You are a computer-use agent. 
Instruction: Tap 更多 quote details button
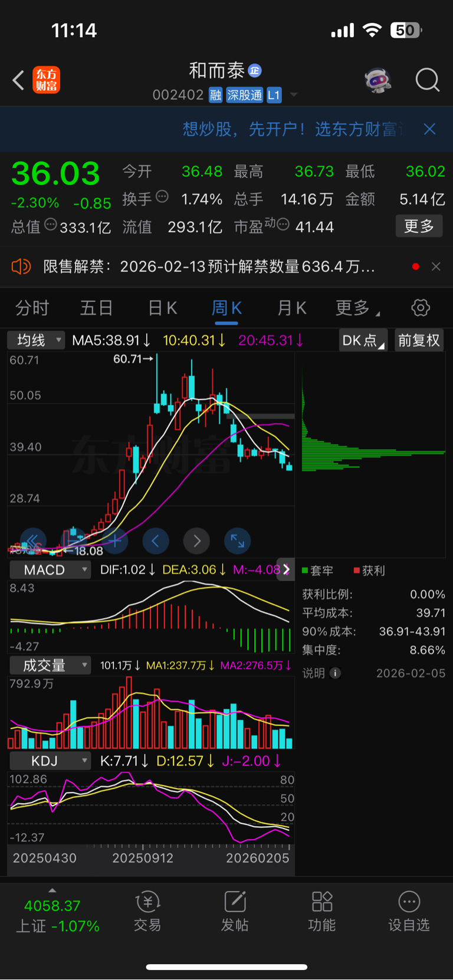419,226
